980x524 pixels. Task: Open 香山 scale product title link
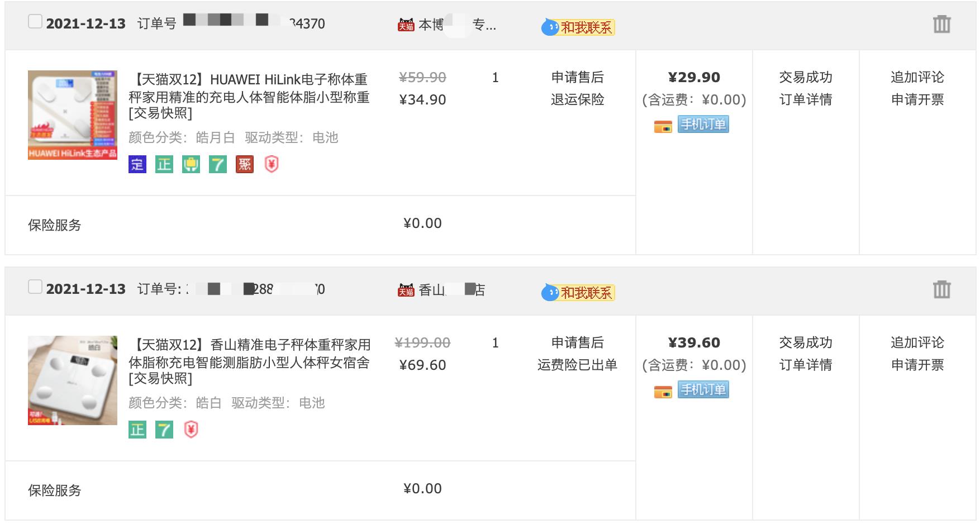249,354
